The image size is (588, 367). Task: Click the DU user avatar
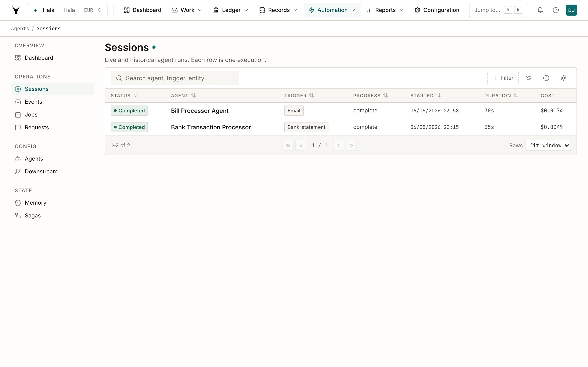click(x=571, y=10)
